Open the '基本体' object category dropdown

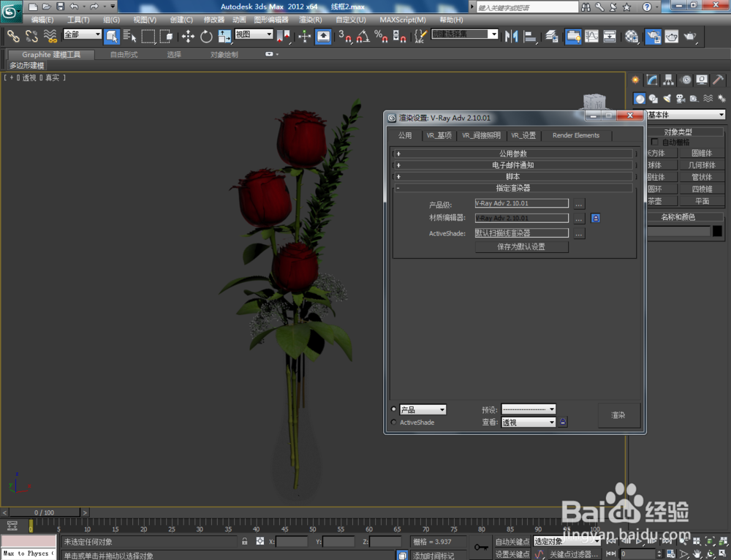(x=686, y=115)
